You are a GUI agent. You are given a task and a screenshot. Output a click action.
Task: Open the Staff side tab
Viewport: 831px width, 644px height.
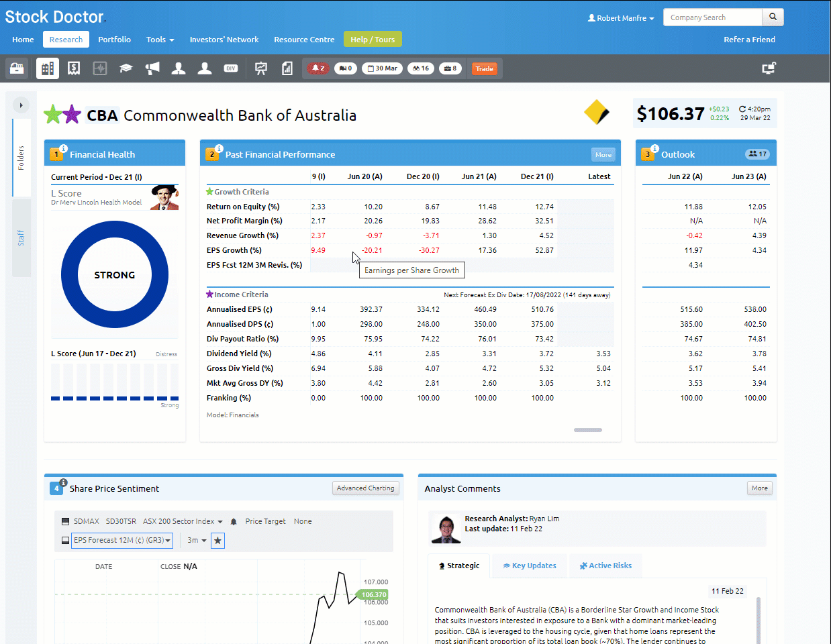click(x=21, y=237)
